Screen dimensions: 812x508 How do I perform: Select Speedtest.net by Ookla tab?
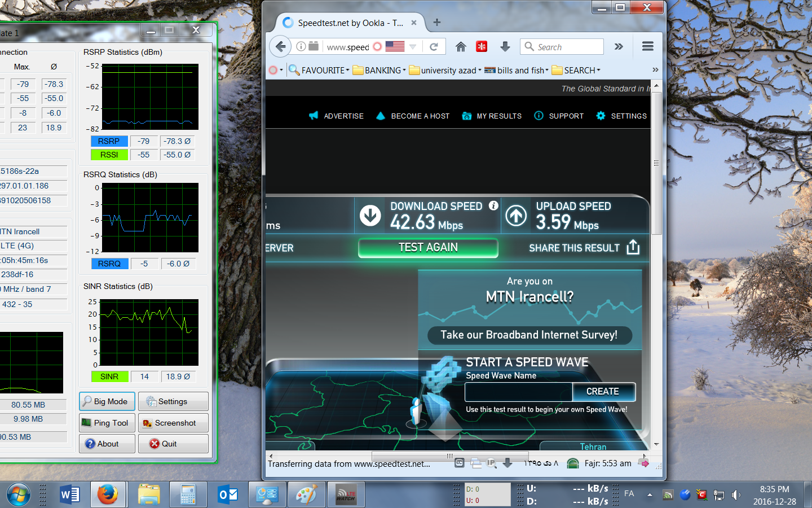350,23
